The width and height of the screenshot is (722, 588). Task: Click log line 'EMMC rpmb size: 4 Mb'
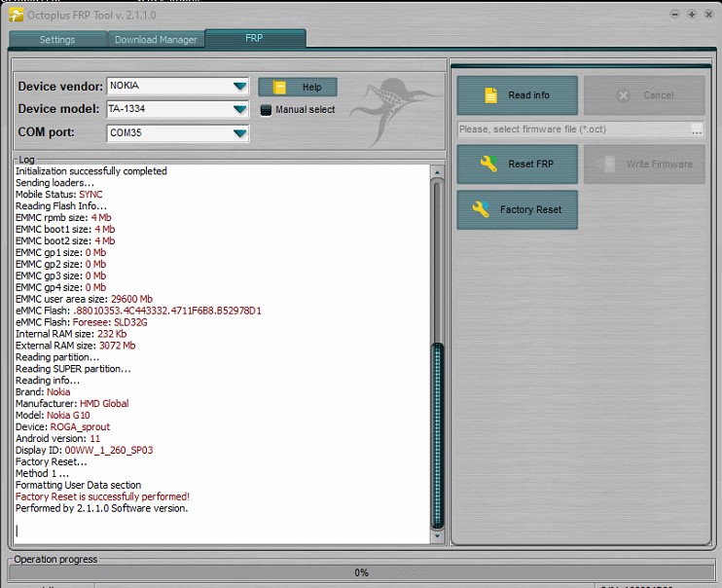63,217
